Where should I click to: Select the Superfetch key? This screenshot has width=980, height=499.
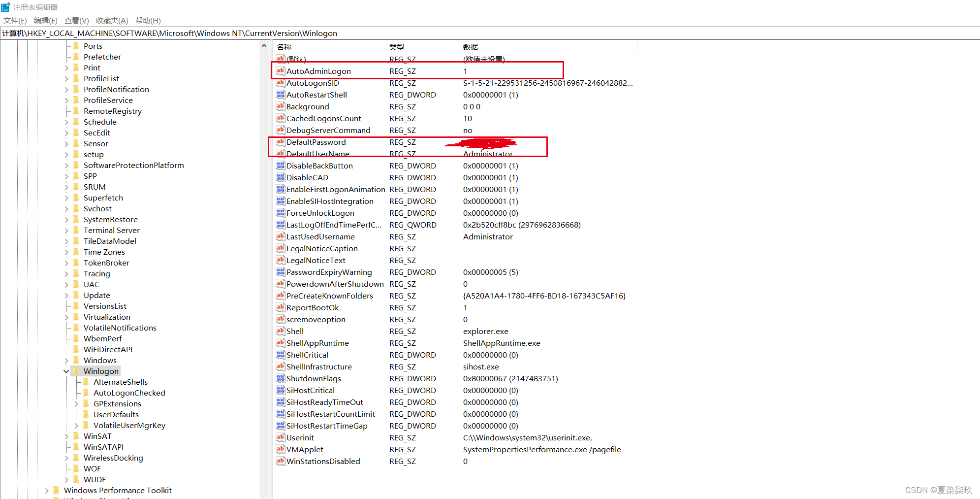click(103, 198)
